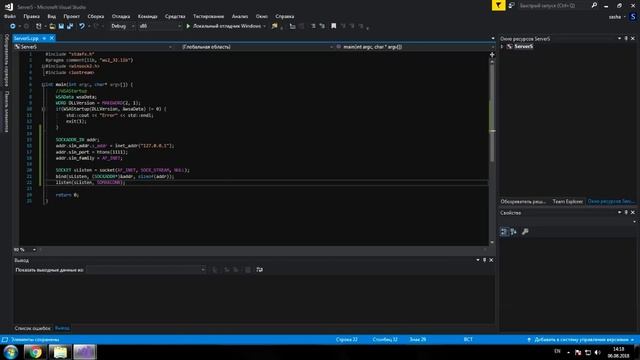The height and width of the screenshot is (360, 640).
Task: Click the editor vertical scrollbar
Action: pyautogui.click(x=492, y=151)
